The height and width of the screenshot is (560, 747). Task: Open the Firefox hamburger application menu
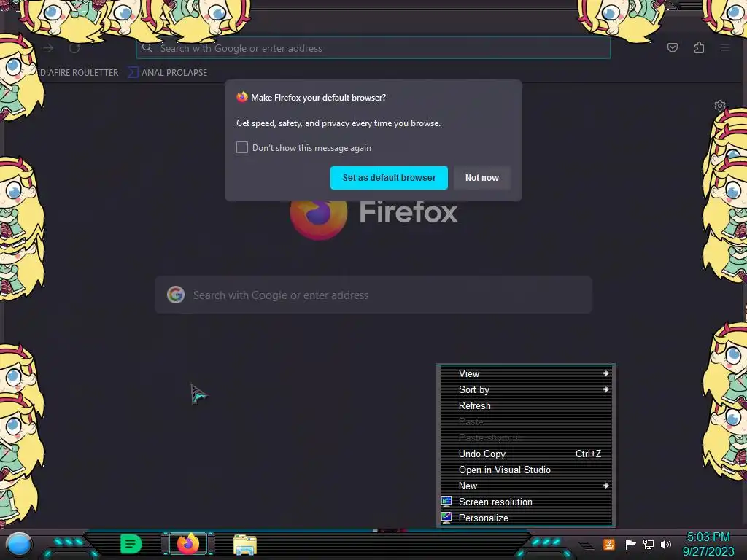tap(724, 47)
